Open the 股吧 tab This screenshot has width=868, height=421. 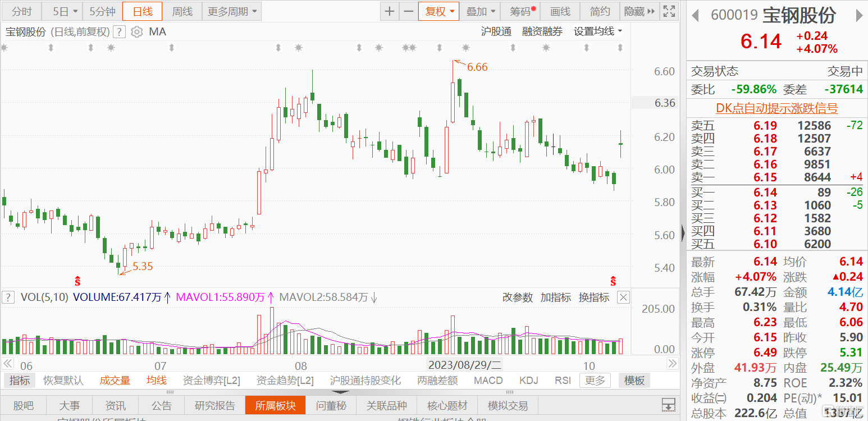(23, 405)
